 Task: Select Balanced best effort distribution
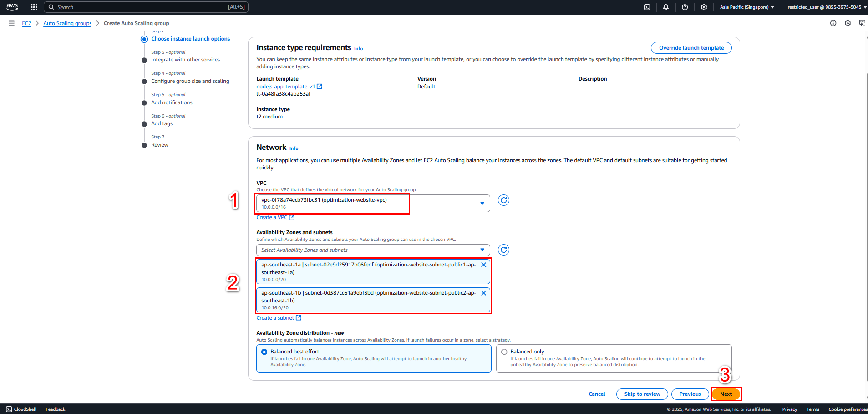(264, 352)
